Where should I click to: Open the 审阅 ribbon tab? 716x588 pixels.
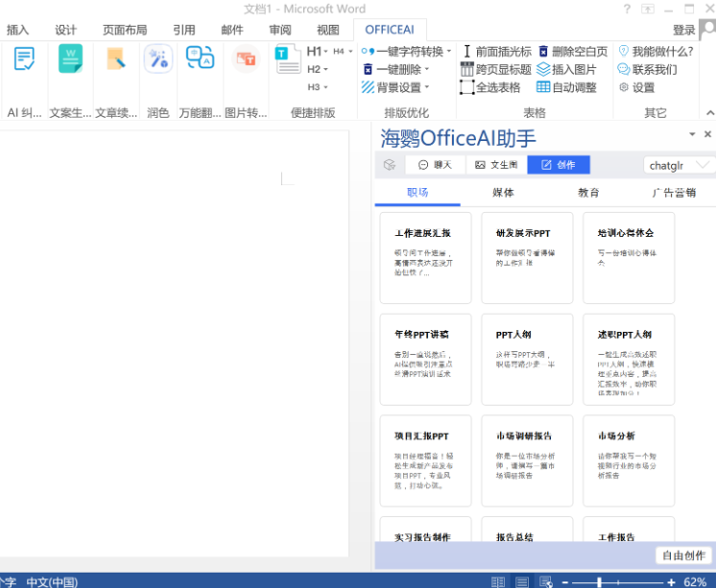click(280, 30)
